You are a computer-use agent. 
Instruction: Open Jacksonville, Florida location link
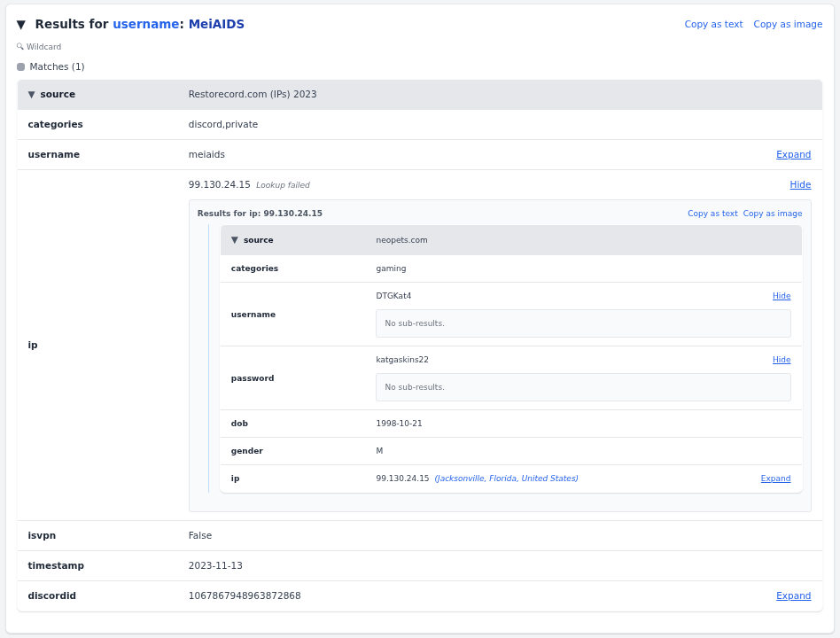click(506, 478)
